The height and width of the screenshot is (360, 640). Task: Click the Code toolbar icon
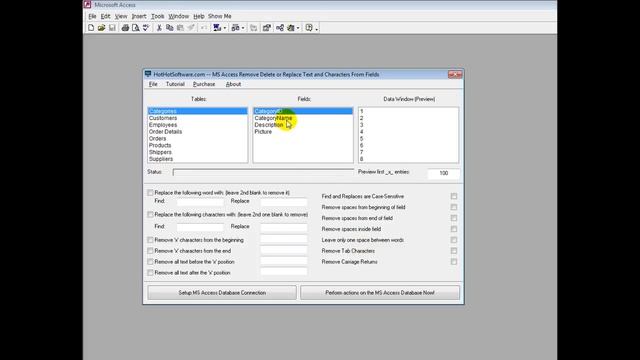pos(253,28)
